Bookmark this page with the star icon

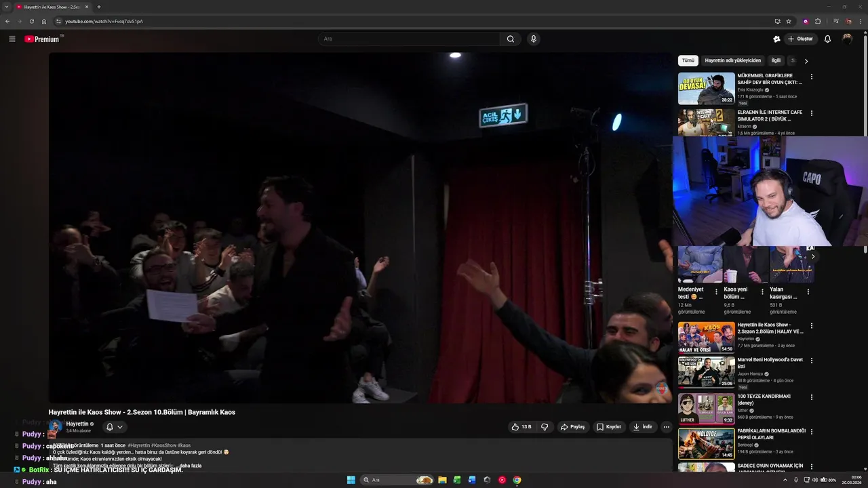click(x=789, y=21)
